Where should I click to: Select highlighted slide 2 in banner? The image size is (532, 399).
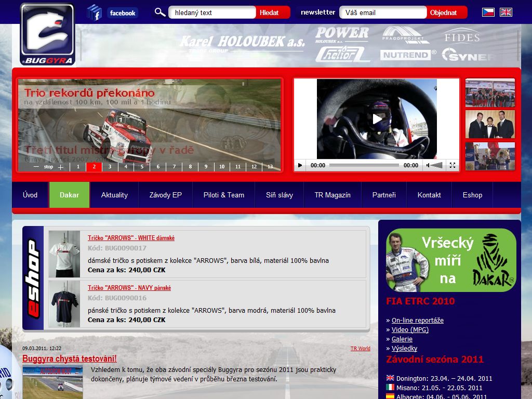94,167
